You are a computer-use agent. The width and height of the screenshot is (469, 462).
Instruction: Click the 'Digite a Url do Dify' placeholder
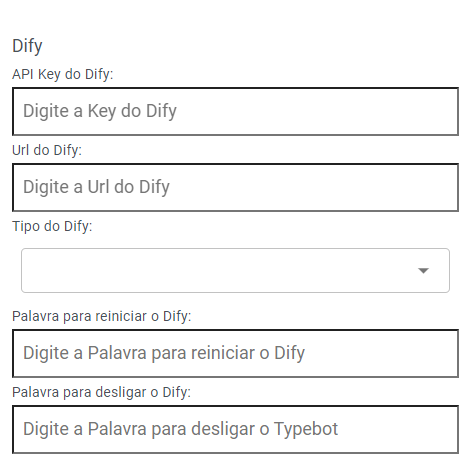(96, 187)
